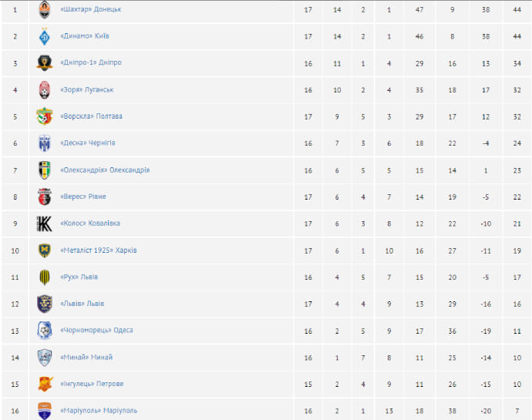This screenshot has height=420, width=532.
Task: Open the «Львів» Львів team link
Action: pos(82,304)
